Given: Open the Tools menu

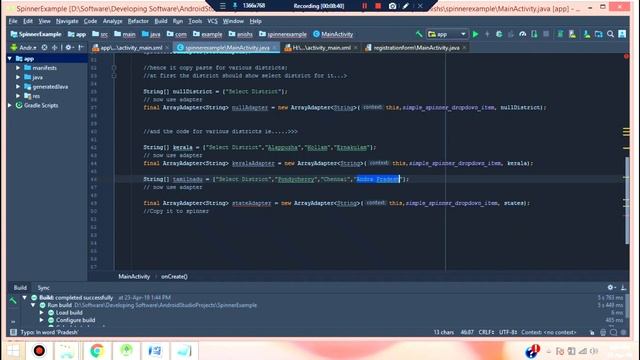Looking at the screenshot, I should [x=195, y=21].
